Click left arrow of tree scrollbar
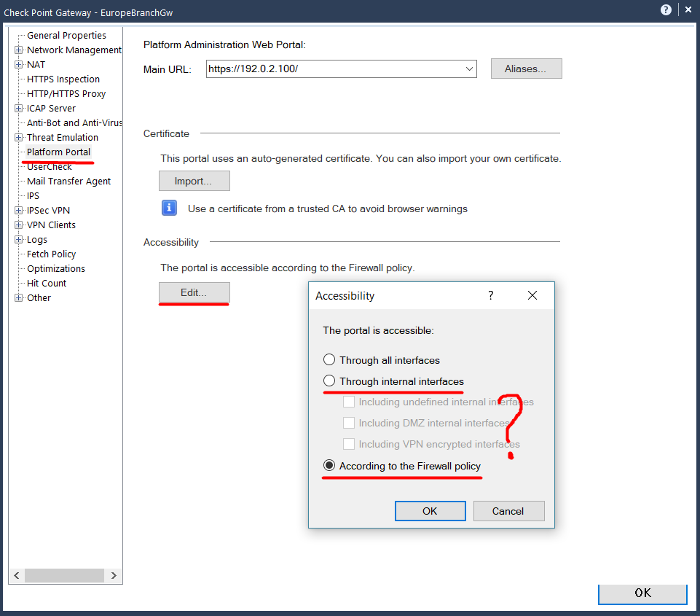This screenshot has height=616, width=700. click(17, 575)
